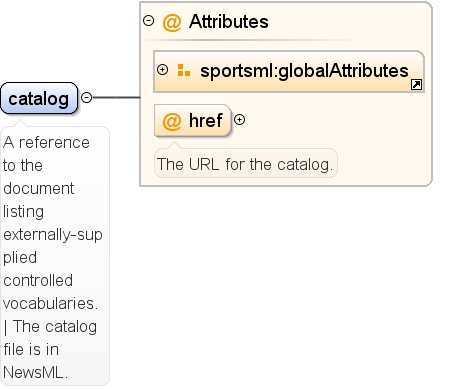
Task: Expand the href attribute details
Action: pyautogui.click(x=239, y=120)
